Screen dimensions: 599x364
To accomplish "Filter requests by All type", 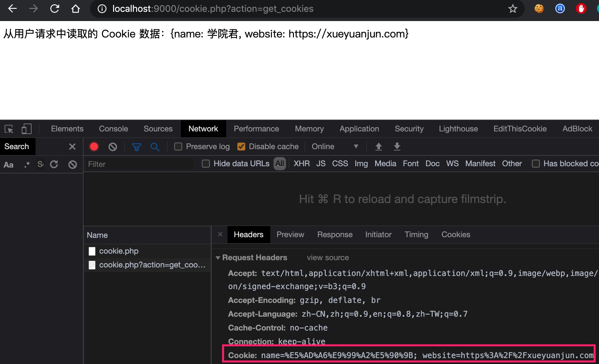I will 280,164.
